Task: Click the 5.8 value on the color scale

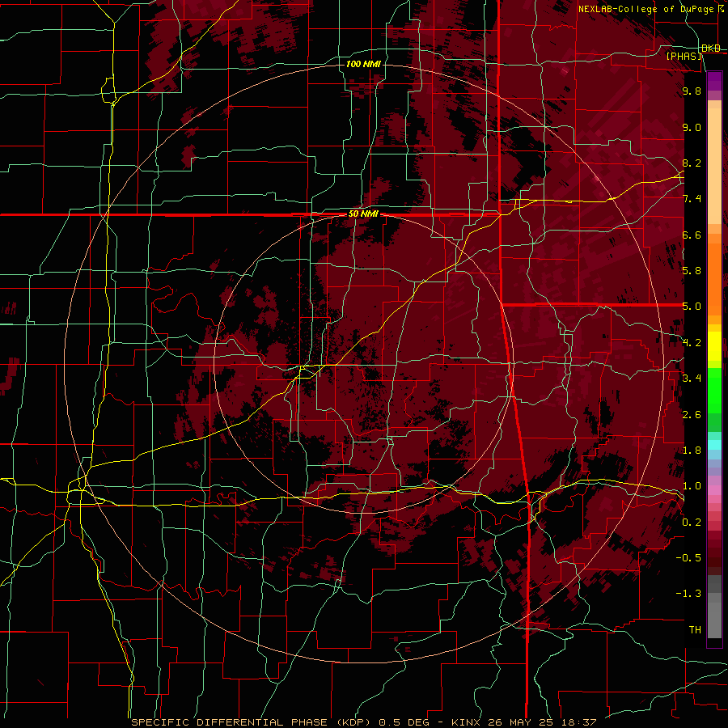Action: (692, 271)
